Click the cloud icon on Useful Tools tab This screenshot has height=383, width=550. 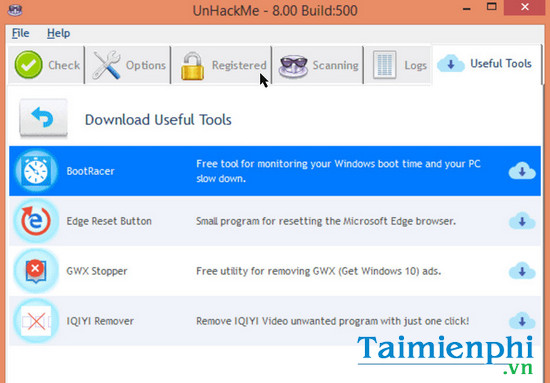click(x=451, y=64)
